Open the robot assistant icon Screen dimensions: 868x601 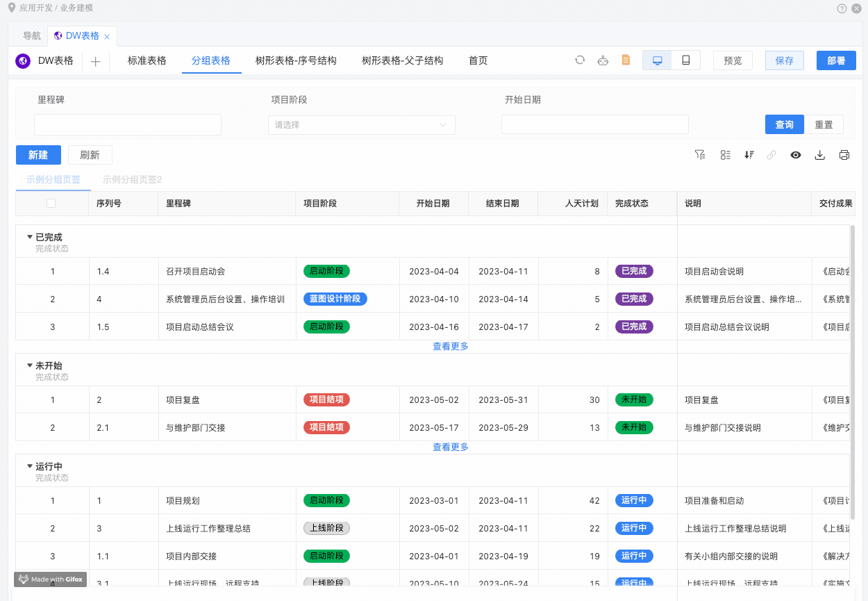click(x=603, y=60)
